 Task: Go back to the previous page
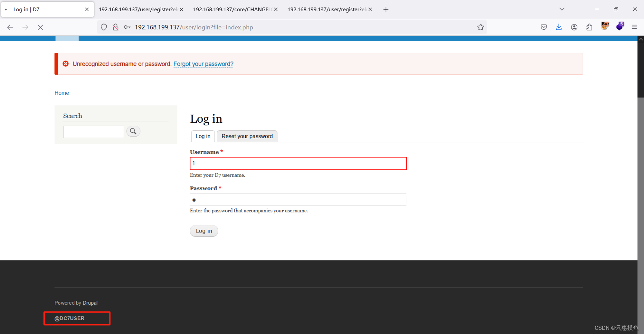10,27
